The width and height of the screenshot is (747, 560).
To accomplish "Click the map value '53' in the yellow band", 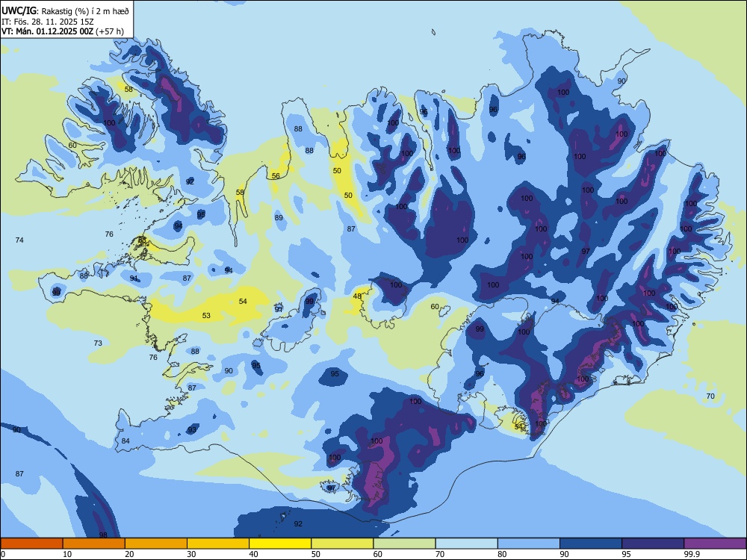I will click(x=206, y=315).
